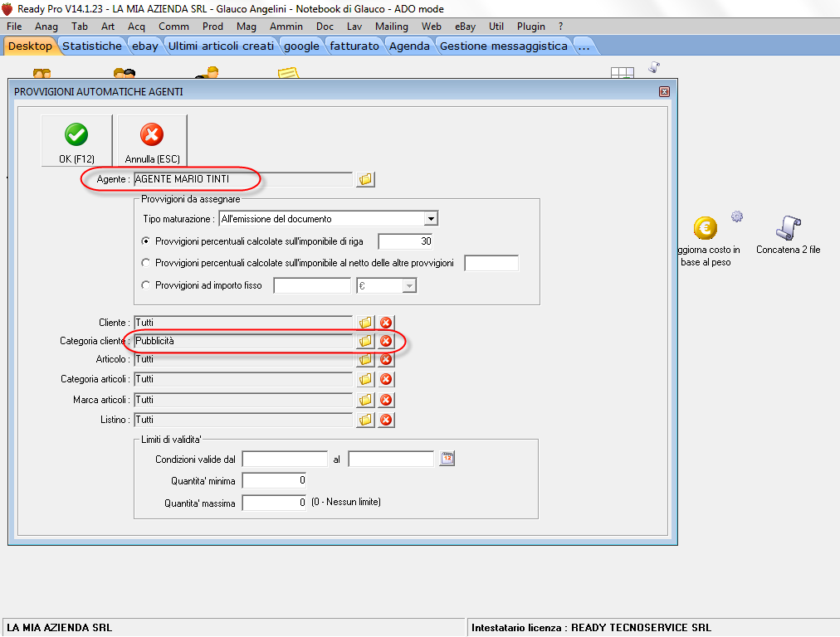840x637 pixels.
Task: Click the small gear icon beside the euro coin
Action: pos(737,216)
